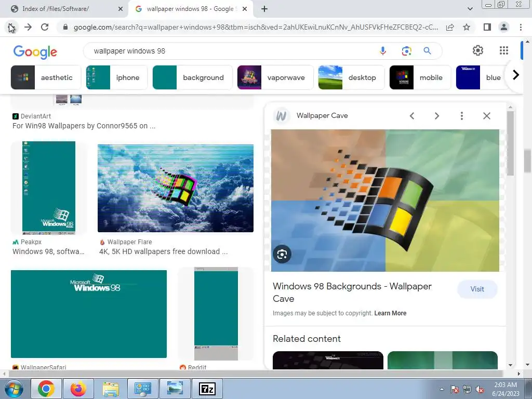Select the Peakpx teal desktop thumbnail
Viewport: 532px width, 399px height.
coord(49,188)
